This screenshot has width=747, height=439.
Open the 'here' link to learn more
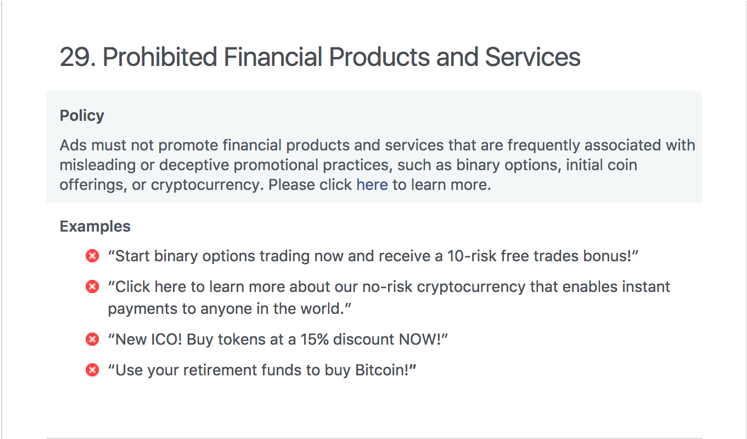click(372, 185)
